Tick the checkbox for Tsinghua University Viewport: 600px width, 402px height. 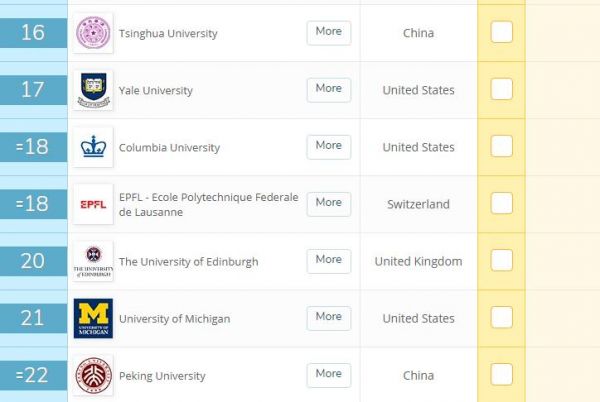[x=502, y=32]
